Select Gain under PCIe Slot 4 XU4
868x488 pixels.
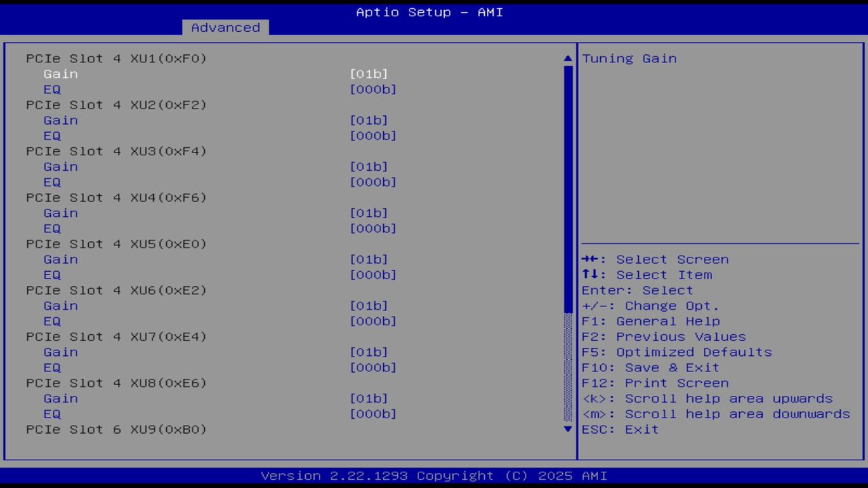[60, 213]
